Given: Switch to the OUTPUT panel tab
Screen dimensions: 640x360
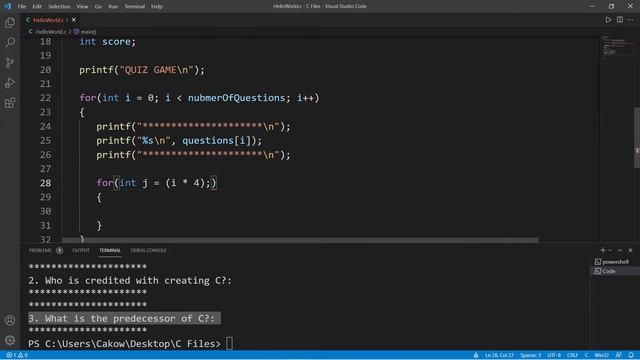Looking at the screenshot, I should [x=80, y=250].
